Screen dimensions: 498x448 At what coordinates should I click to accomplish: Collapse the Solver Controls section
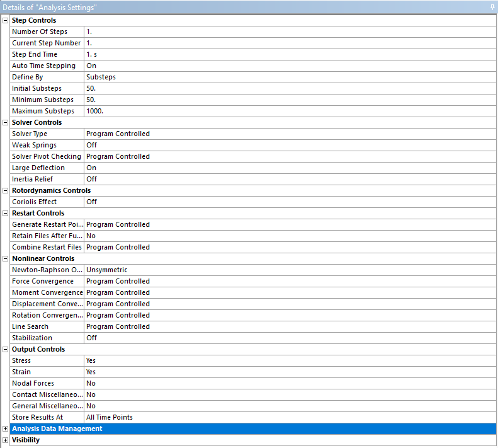coord(6,122)
